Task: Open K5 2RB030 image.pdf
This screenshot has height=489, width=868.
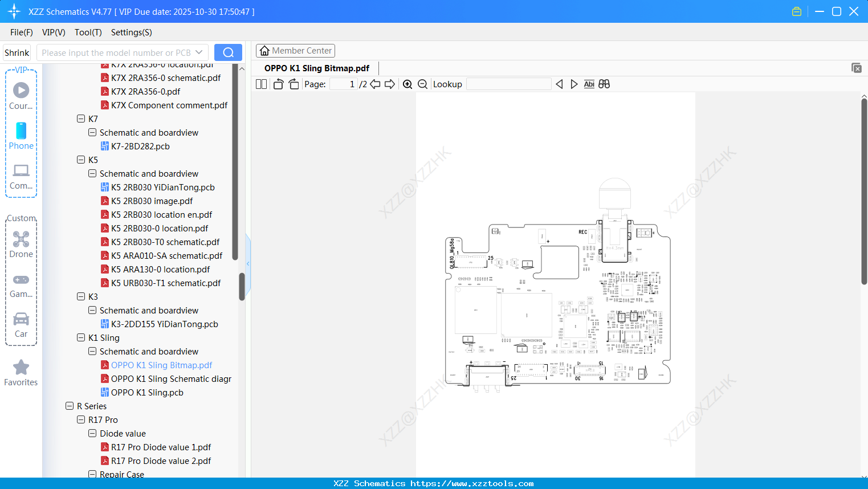Action: (146, 201)
